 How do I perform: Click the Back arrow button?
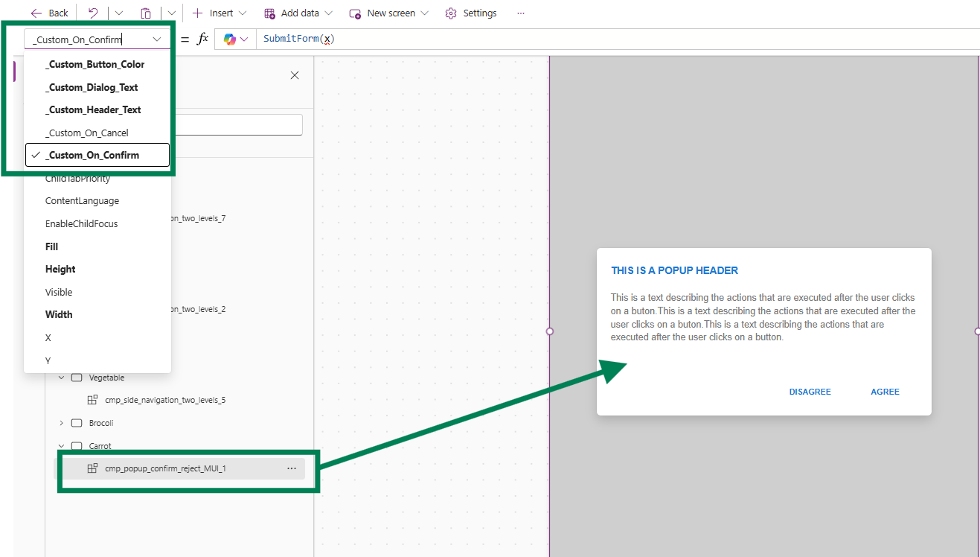pos(36,13)
